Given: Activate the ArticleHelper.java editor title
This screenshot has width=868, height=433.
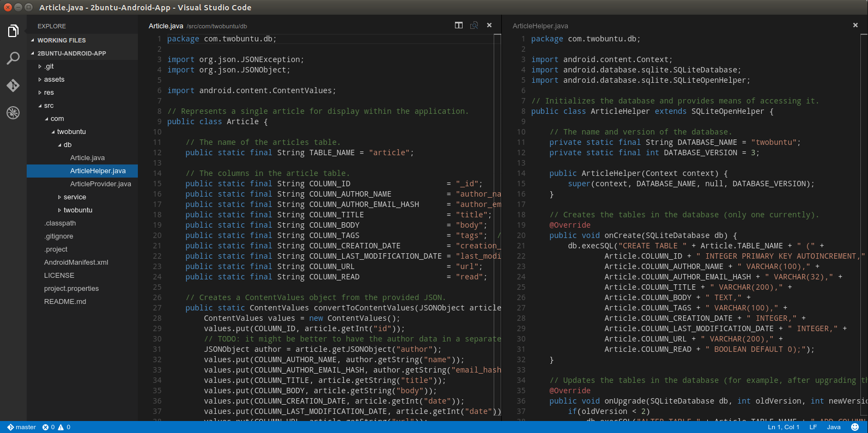Looking at the screenshot, I should tap(540, 26).
